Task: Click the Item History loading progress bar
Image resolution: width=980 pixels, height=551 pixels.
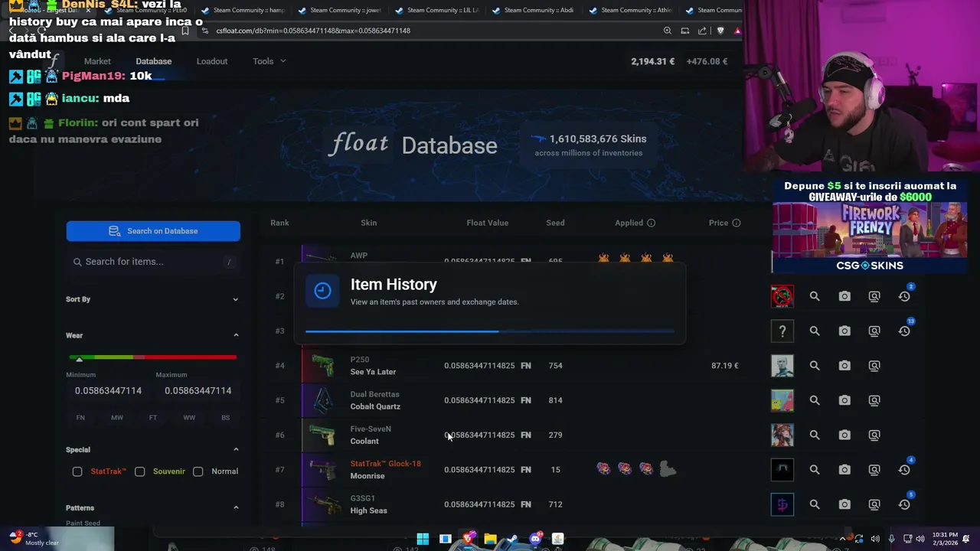Action: (490, 331)
